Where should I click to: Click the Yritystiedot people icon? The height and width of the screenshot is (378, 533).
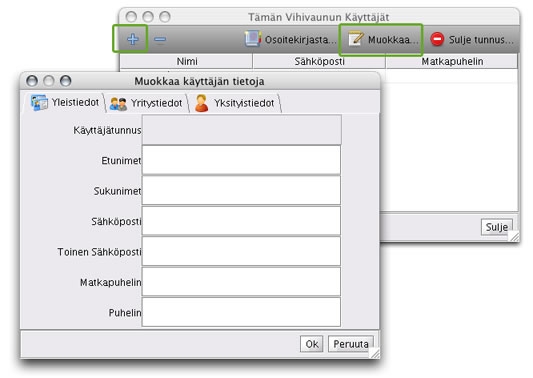coord(118,103)
